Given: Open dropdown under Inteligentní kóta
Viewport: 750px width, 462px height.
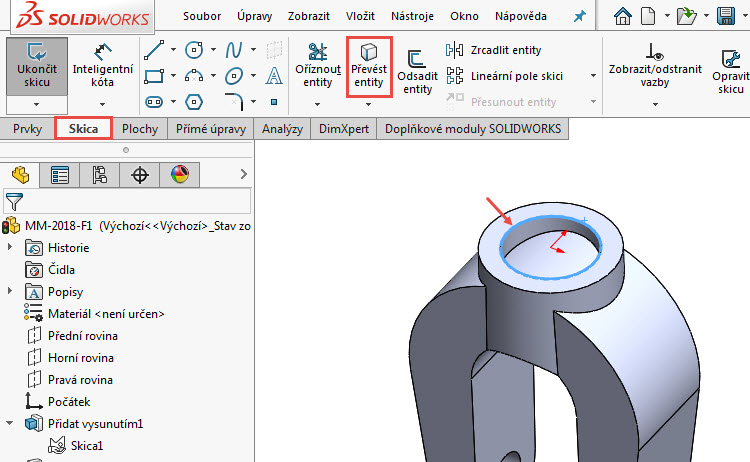Looking at the screenshot, I should [x=102, y=104].
